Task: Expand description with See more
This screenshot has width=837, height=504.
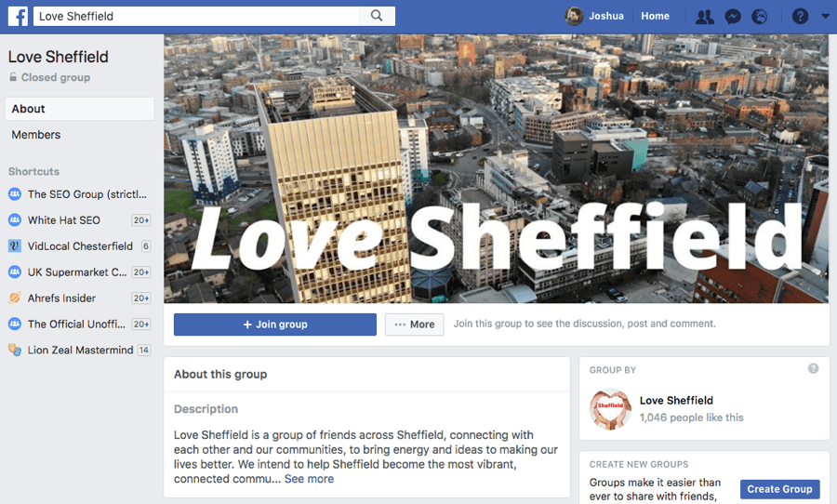Action: [309, 479]
